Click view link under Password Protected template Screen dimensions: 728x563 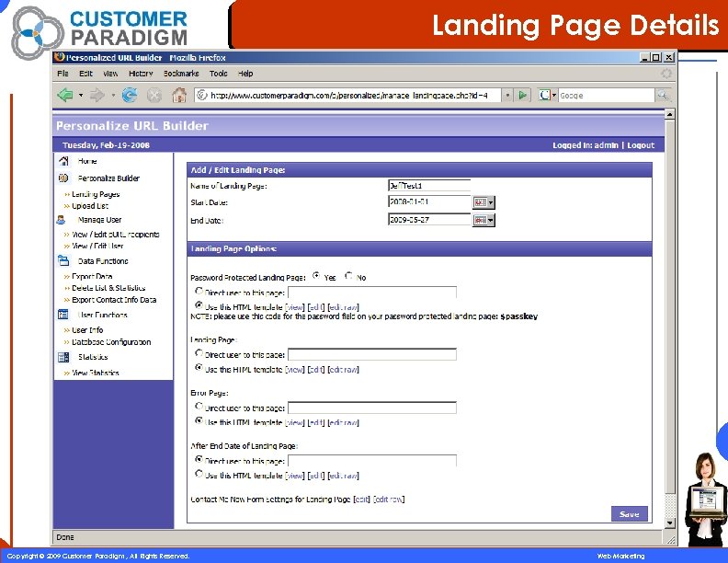coord(295,307)
